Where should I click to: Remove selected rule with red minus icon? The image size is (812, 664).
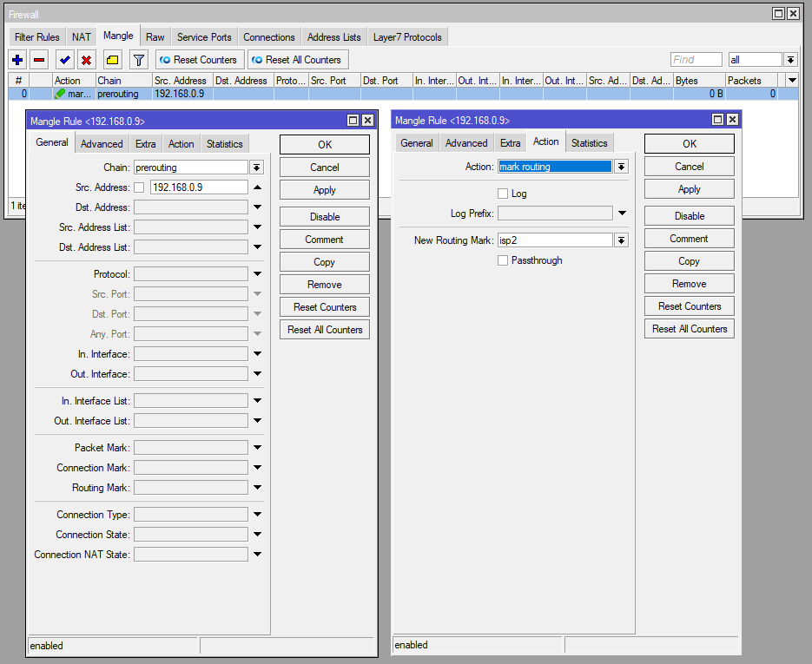tap(39, 60)
